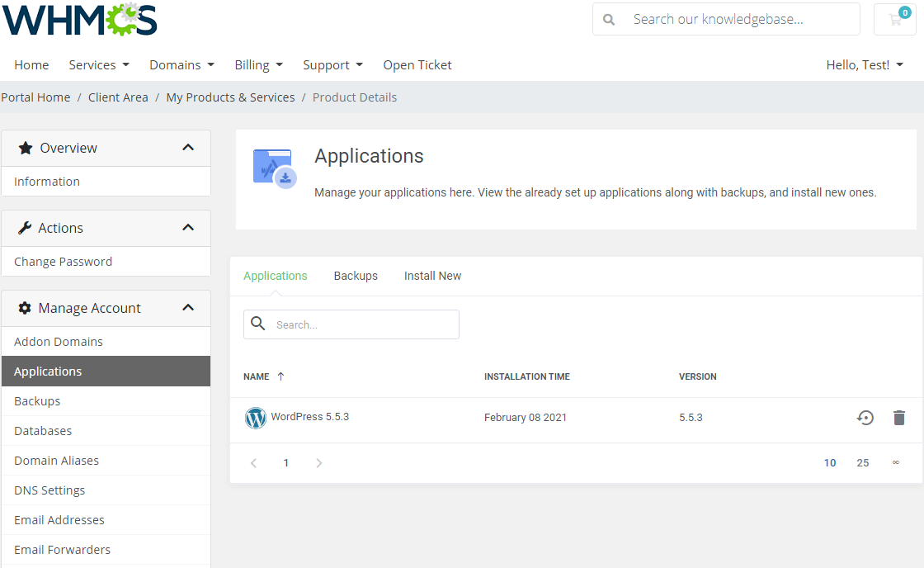Click Client Area breadcrumb
This screenshot has height=568, width=924.
click(118, 97)
